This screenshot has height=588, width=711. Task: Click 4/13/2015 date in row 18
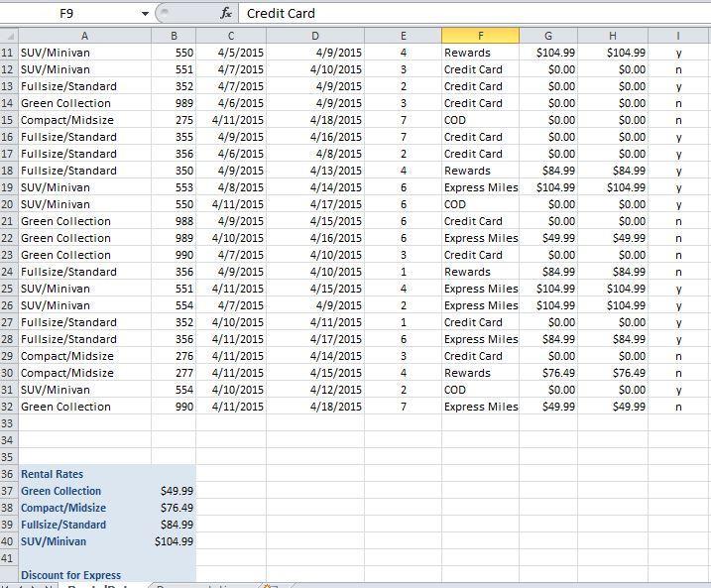click(315, 171)
